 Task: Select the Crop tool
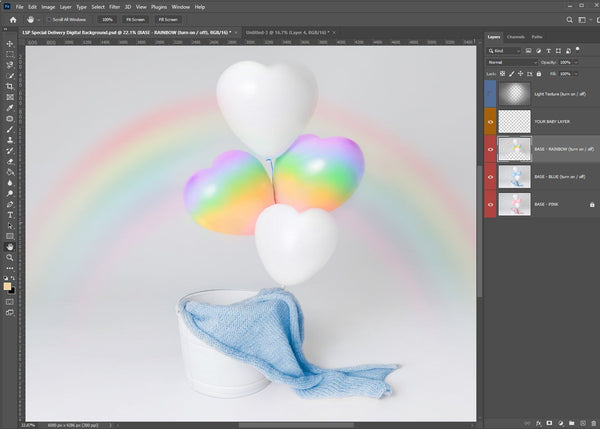coord(9,86)
